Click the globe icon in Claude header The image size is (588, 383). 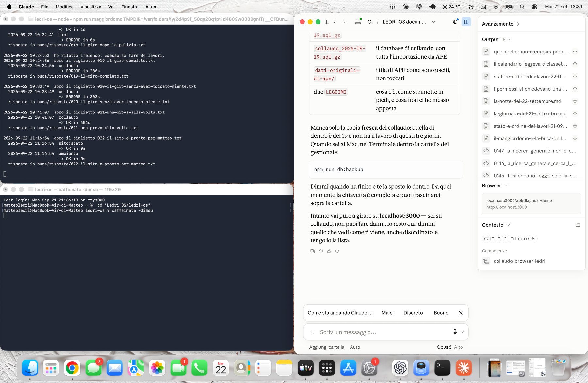(x=455, y=22)
